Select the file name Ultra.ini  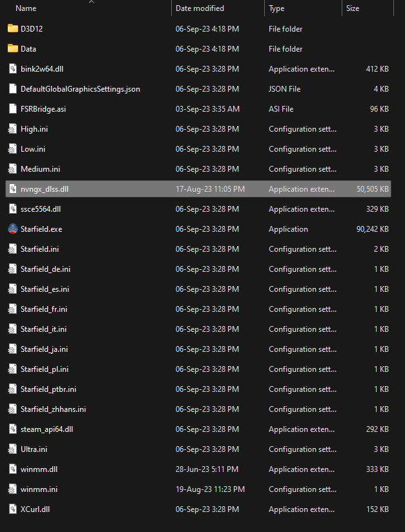[34, 449]
